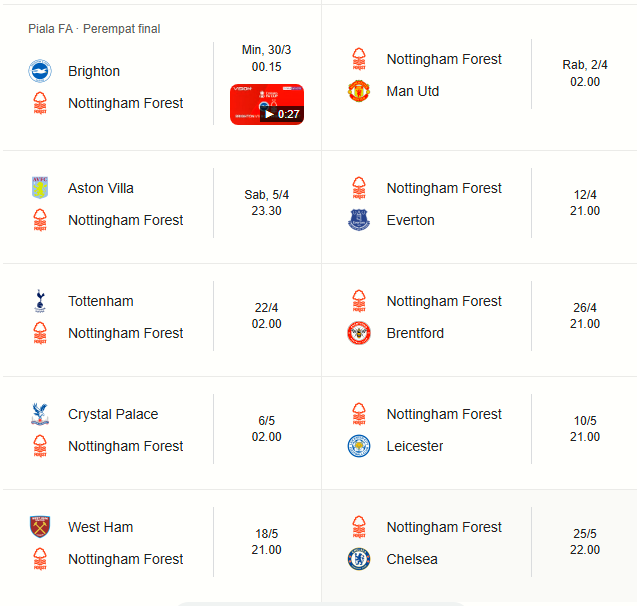Click the Everton club crest

click(x=359, y=220)
